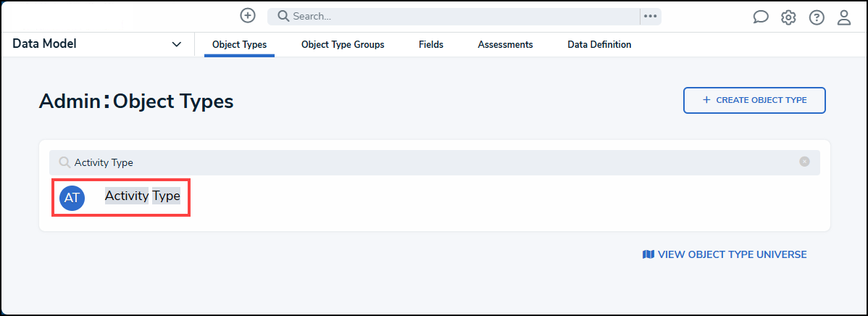The image size is (868, 316).
Task: Select the Activity Type result
Action: tap(142, 196)
